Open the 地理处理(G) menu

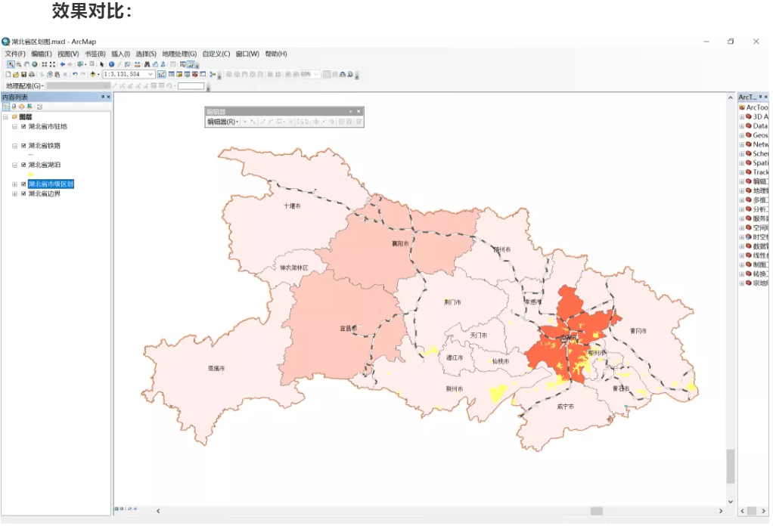pos(179,54)
